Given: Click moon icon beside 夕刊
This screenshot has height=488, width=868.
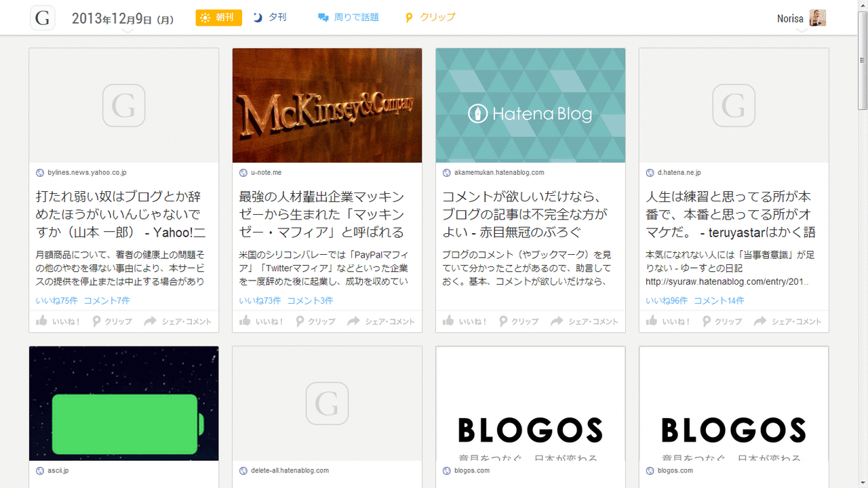Looking at the screenshot, I should click(258, 18).
